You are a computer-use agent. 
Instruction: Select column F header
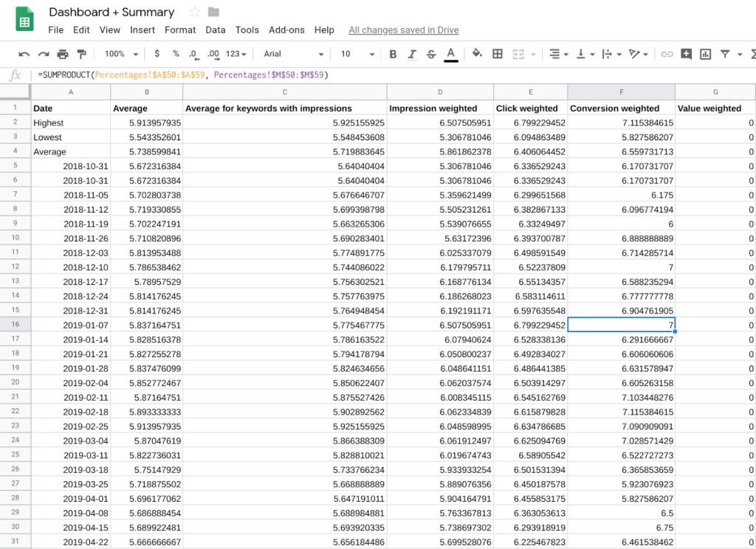pyautogui.click(x=622, y=91)
